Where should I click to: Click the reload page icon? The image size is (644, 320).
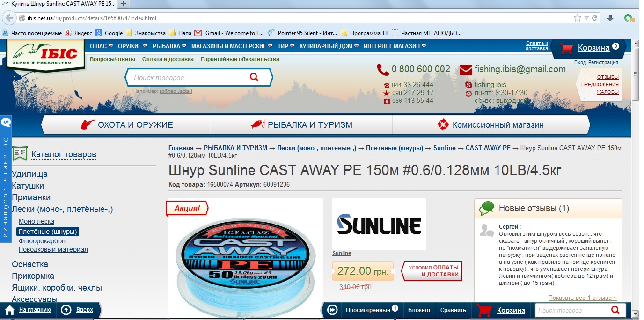pos(594,18)
